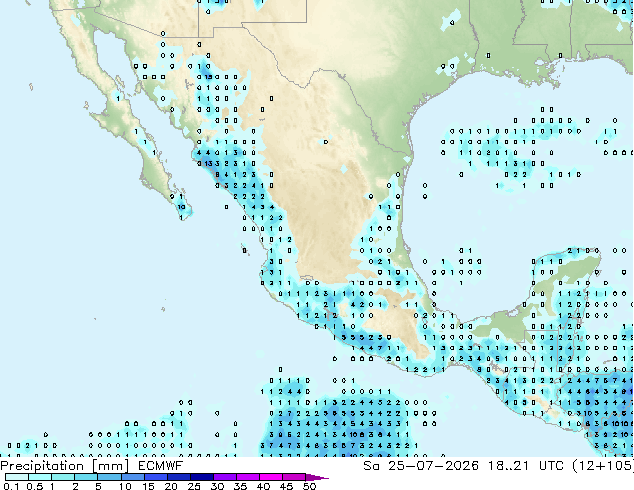Image resolution: width=634 pixels, height=490 pixels.
Task: Click the '50' legend scale value
Action: coord(309,486)
